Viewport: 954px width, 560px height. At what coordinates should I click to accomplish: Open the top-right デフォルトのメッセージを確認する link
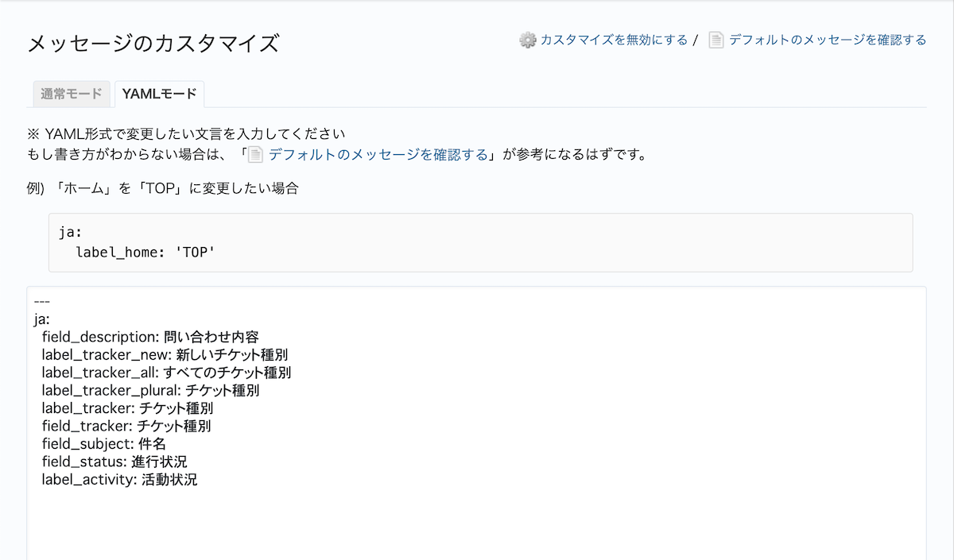click(828, 40)
